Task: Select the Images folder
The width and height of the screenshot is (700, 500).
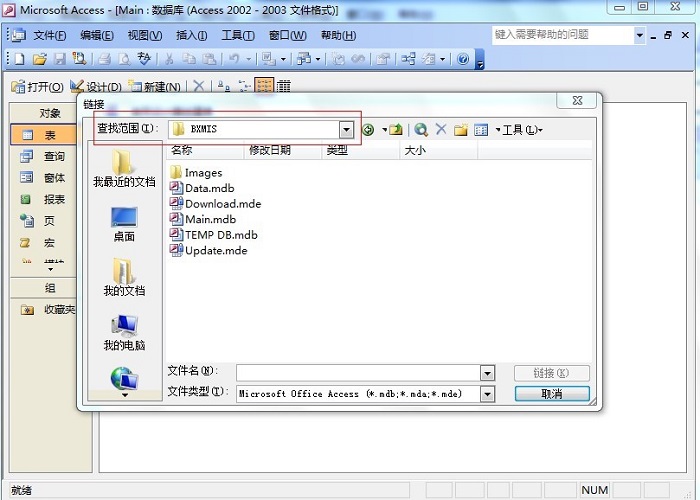Action: click(196, 173)
